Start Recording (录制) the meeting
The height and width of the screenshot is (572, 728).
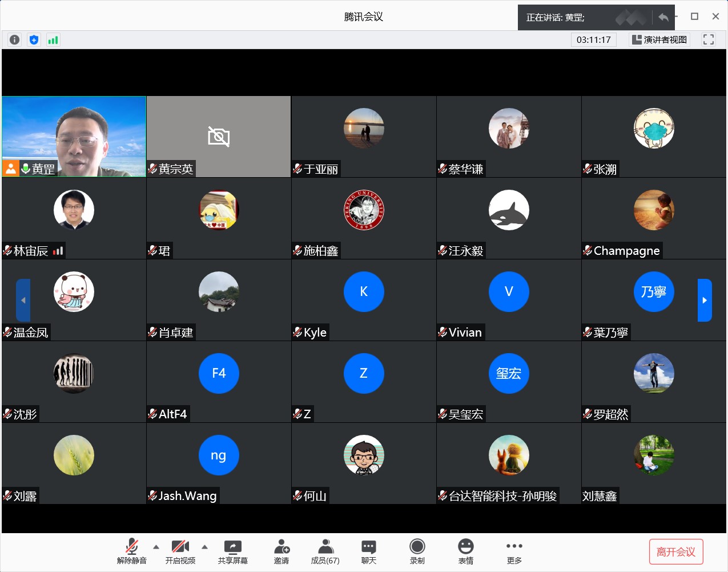417,552
